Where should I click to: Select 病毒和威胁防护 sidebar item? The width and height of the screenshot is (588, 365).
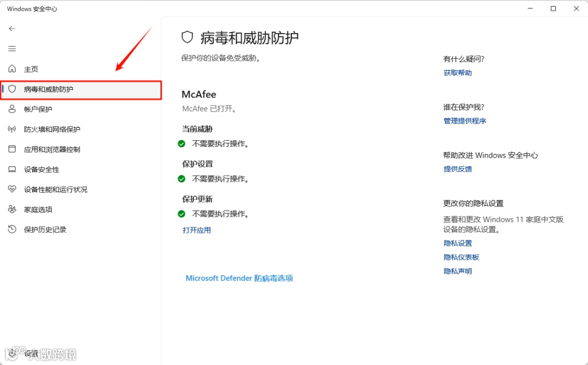pyautogui.click(x=81, y=90)
